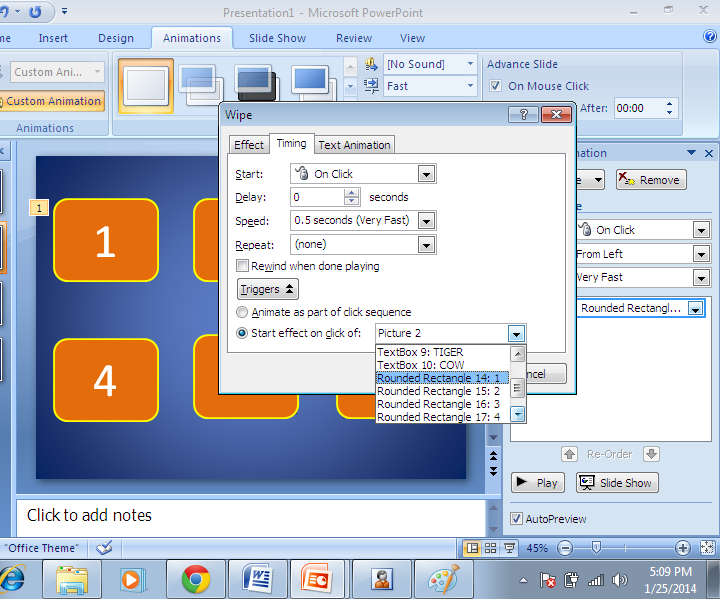The height and width of the screenshot is (600, 720).
Task: Collapse the Triggers section
Action: point(268,289)
